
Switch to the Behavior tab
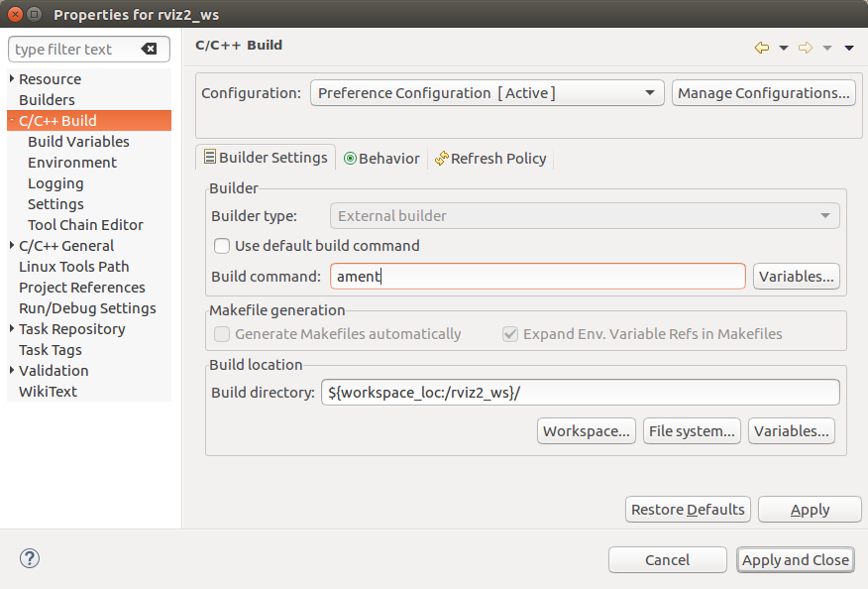381,159
